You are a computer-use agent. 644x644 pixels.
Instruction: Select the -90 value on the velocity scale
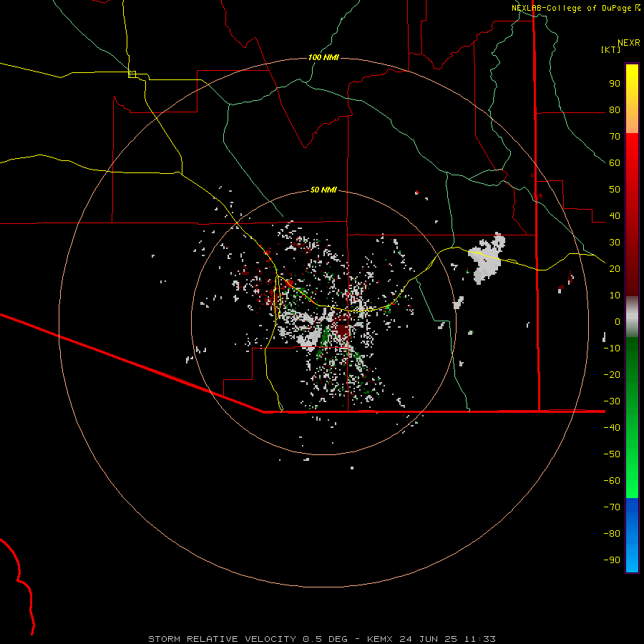[612, 560]
